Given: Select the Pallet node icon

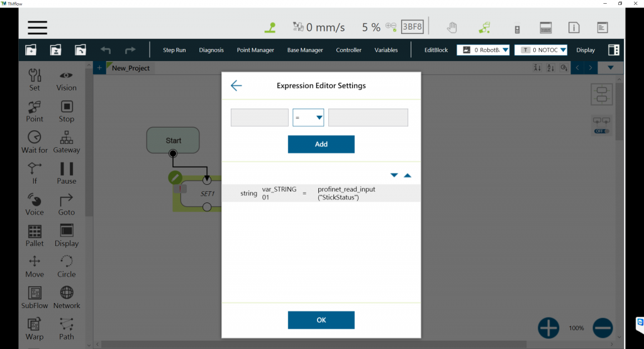Looking at the screenshot, I should point(35,236).
